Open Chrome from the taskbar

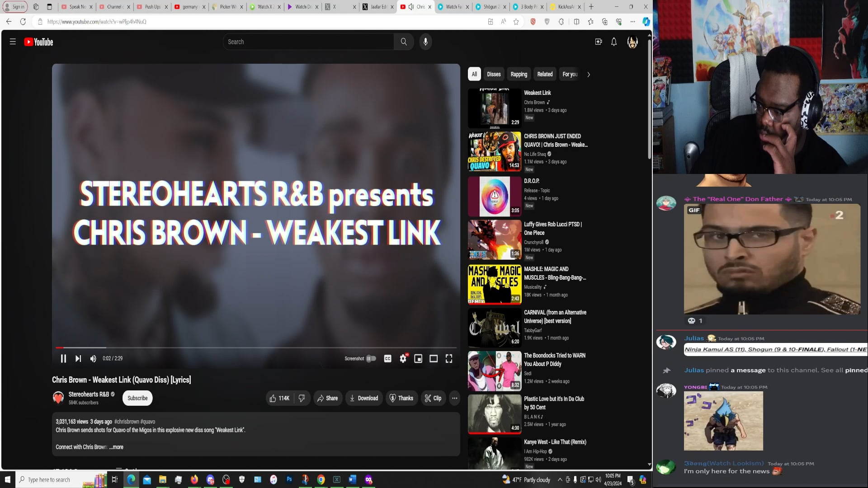point(321,479)
